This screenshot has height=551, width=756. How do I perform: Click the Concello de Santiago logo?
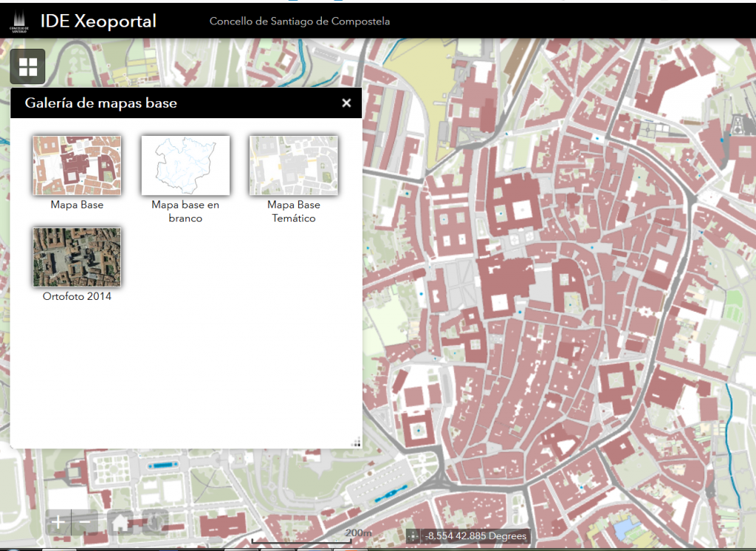pyautogui.click(x=18, y=21)
